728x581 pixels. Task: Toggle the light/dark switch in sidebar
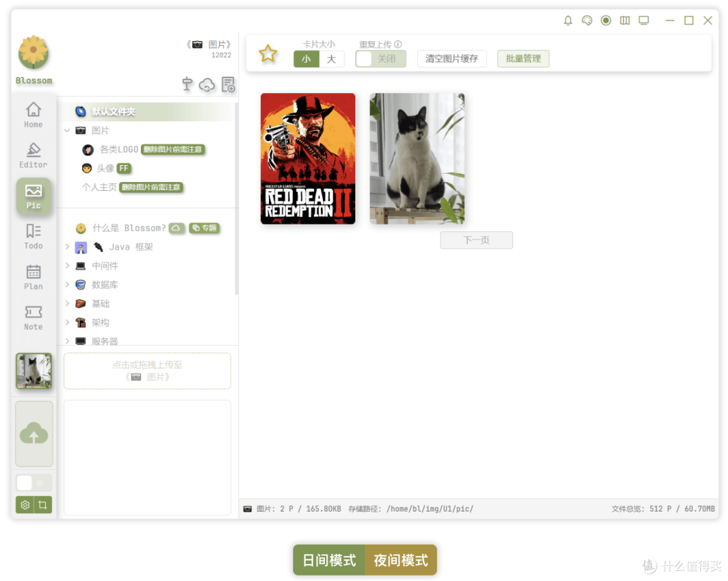click(34, 483)
